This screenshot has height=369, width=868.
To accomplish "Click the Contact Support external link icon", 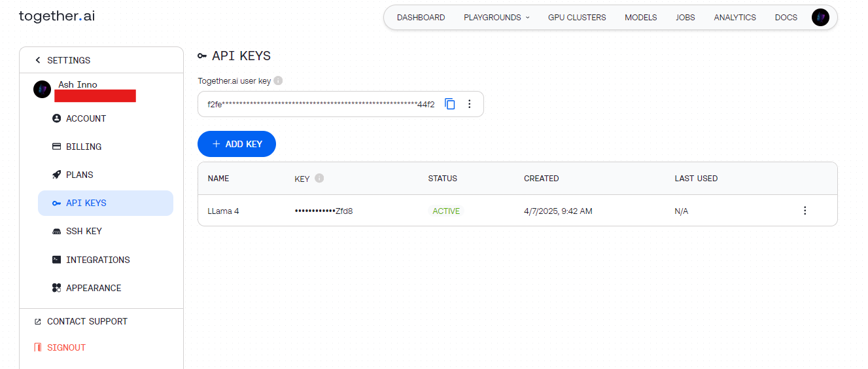I will click(37, 322).
